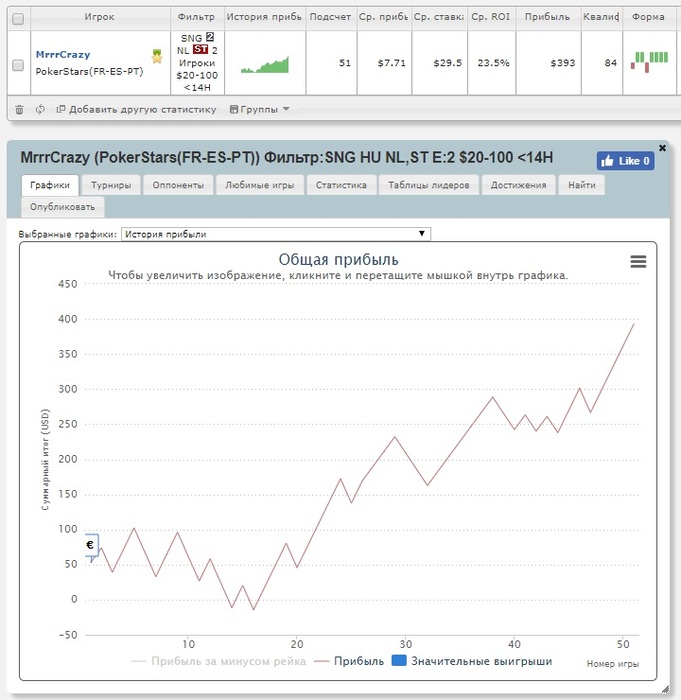Sort by the Ср. ROI column header

click(491, 17)
